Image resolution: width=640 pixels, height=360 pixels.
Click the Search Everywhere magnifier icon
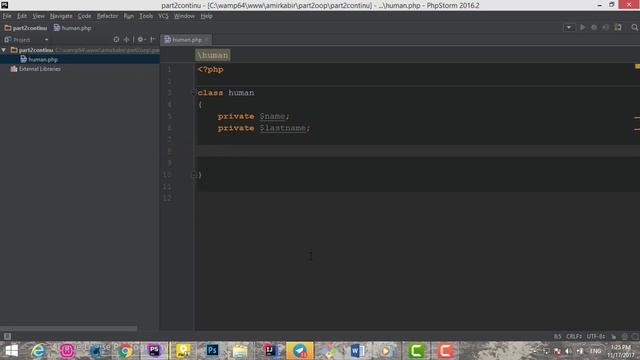click(x=634, y=27)
